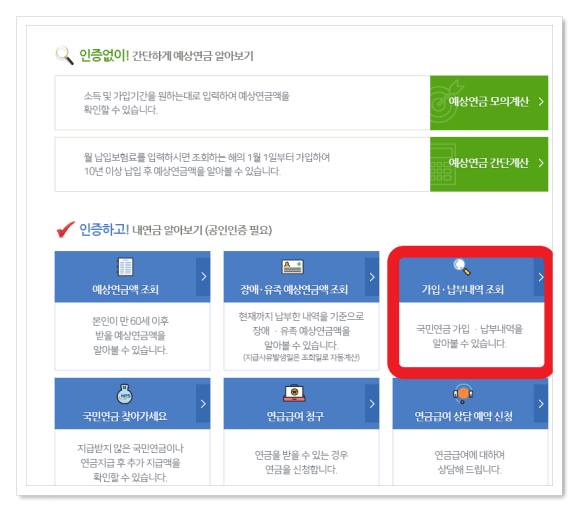Screen dimensions: 579x512
Task: Open 장애·유족 예상연금액 조회 title
Action: (294, 289)
